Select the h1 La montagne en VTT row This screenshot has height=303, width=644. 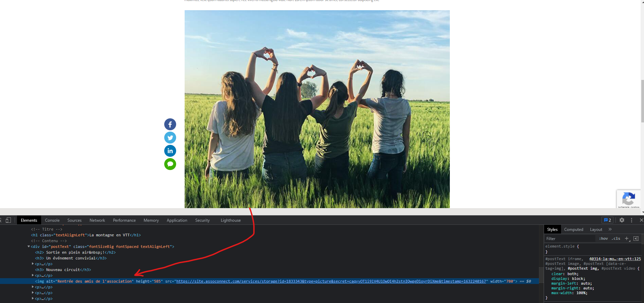[x=86, y=235]
